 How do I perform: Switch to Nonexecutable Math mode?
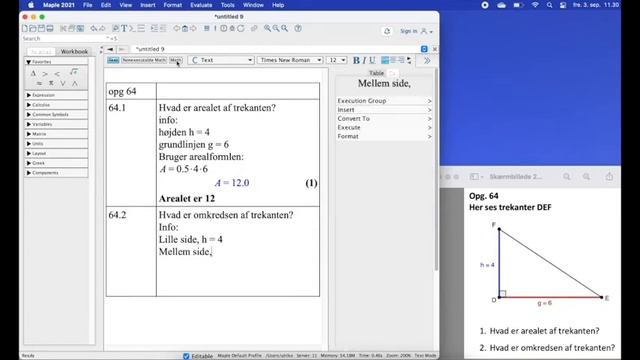coord(144,60)
